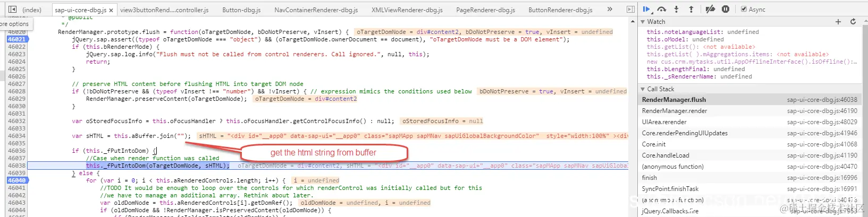The height and width of the screenshot is (217, 868).
Task: Set breakpoint on line 46034
Action: pyautogui.click(x=16, y=136)
